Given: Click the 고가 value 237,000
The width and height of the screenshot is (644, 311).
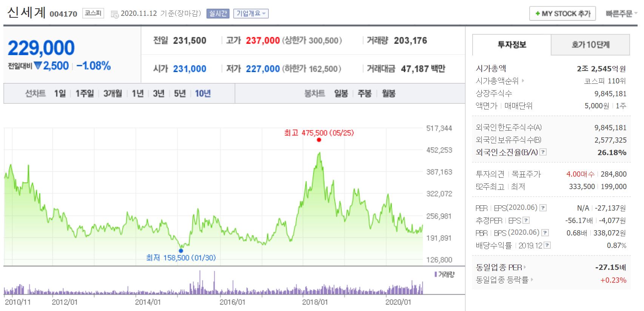Looking at the screenshot, I should click(x=263, y=41).
